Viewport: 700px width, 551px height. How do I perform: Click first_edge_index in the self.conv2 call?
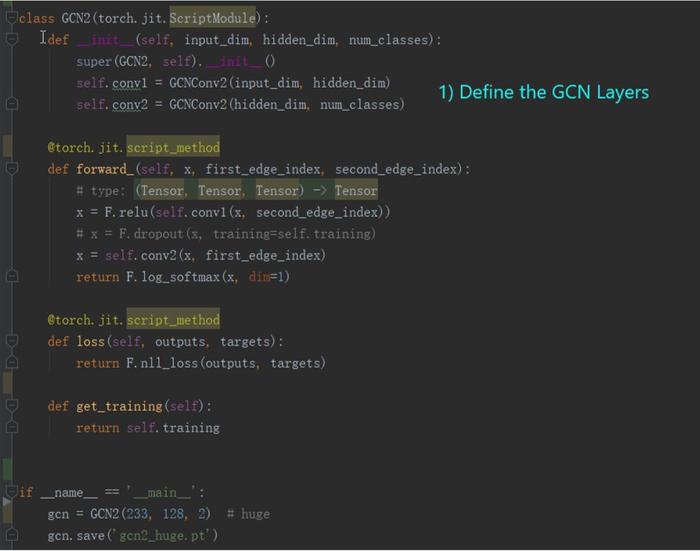pos(263,255)
